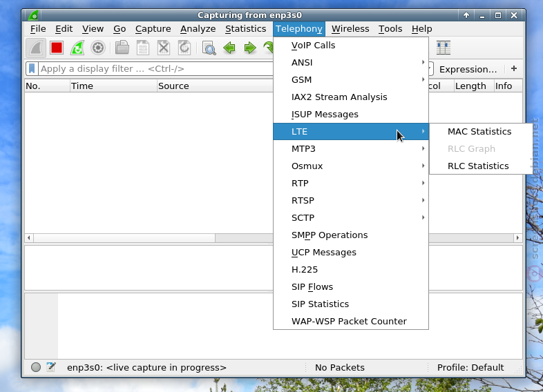Open the Wireless menu
Viewport: 543px width, 392px height.
click(x=350, y=29)
